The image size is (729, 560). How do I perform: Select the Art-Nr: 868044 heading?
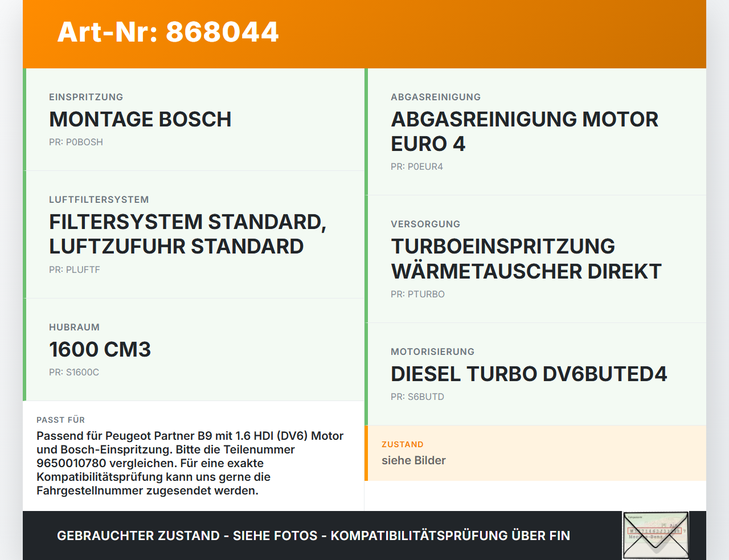tap(168, 32)
